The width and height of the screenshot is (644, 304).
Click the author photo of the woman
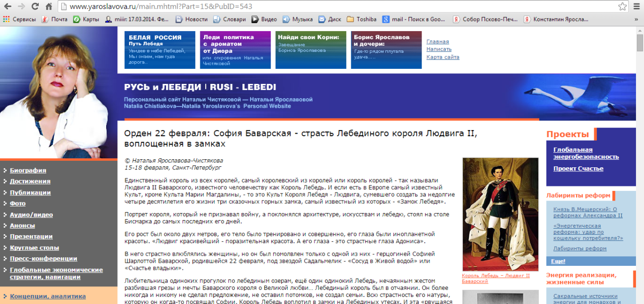point(59,92)
